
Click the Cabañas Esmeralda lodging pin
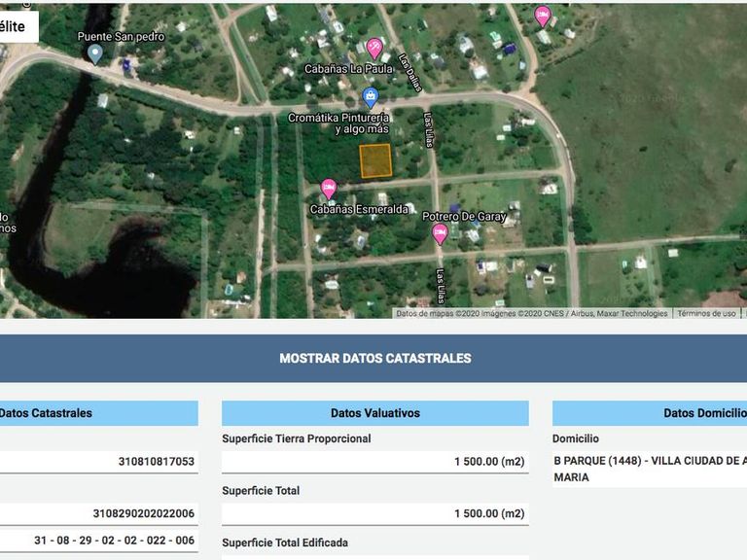point(328,189)
